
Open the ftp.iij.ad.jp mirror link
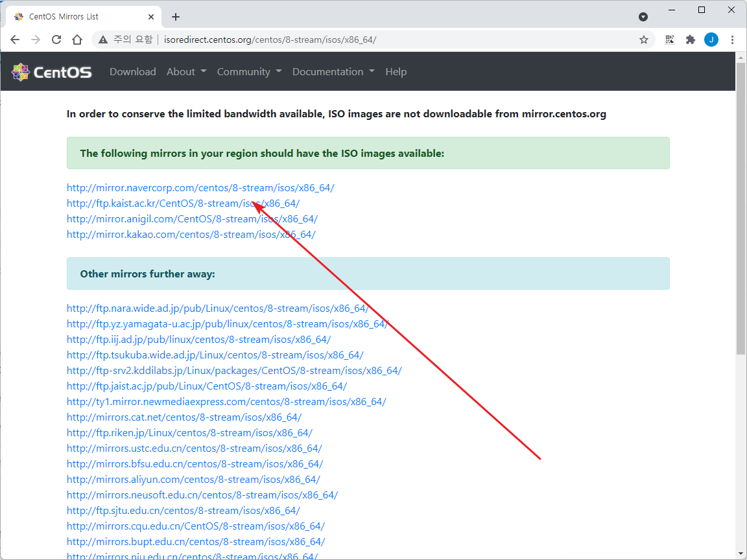(198, 340)
